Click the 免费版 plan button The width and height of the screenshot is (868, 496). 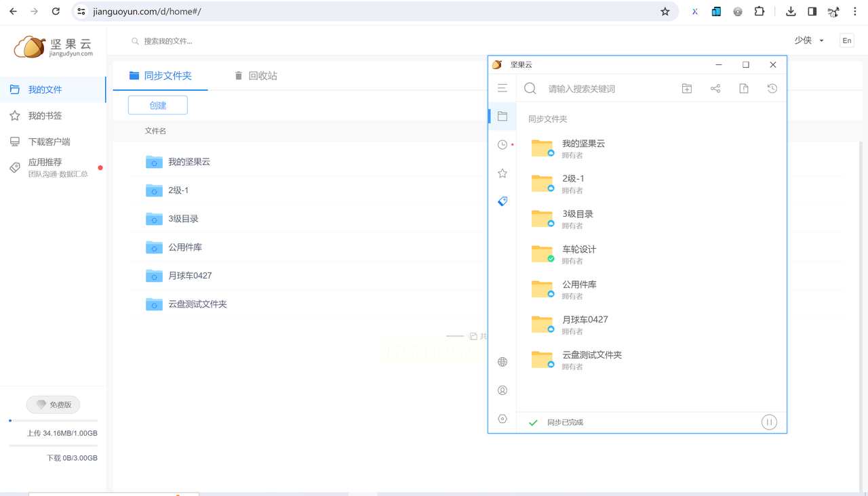pyautogui.click(x=54, y=405)
